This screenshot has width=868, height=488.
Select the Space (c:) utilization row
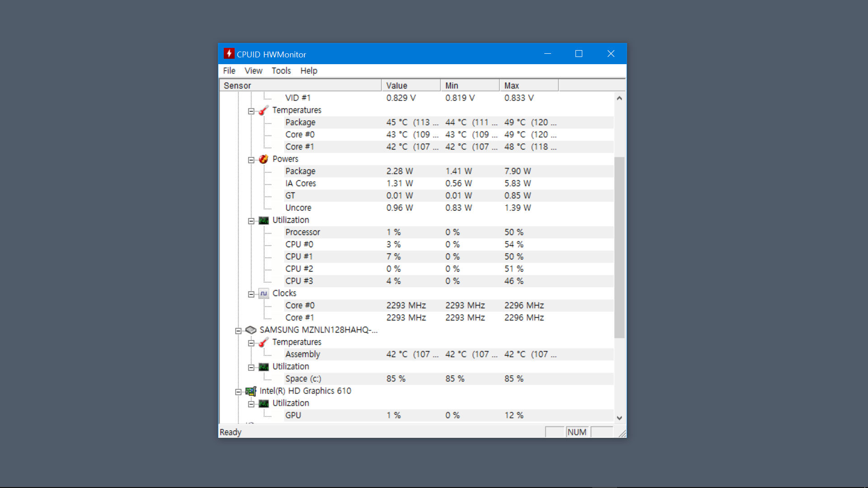point(303,379)
